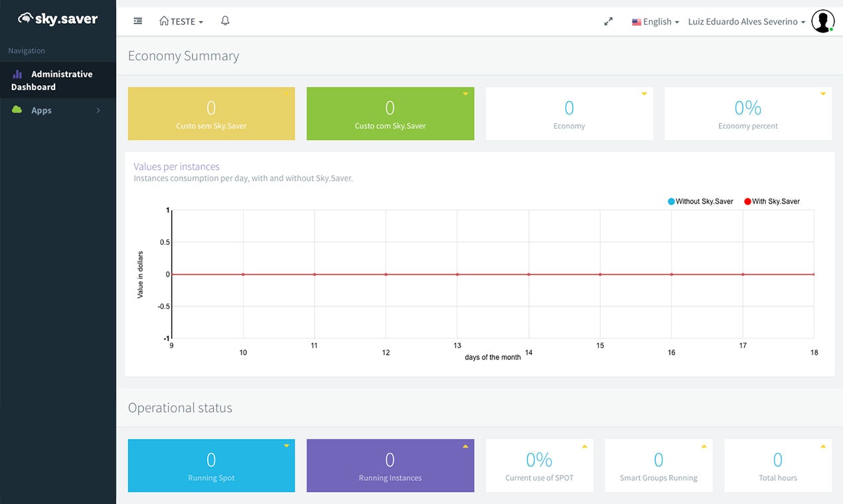
Task: Click the user avatar picture
Action: coord(823,21)
